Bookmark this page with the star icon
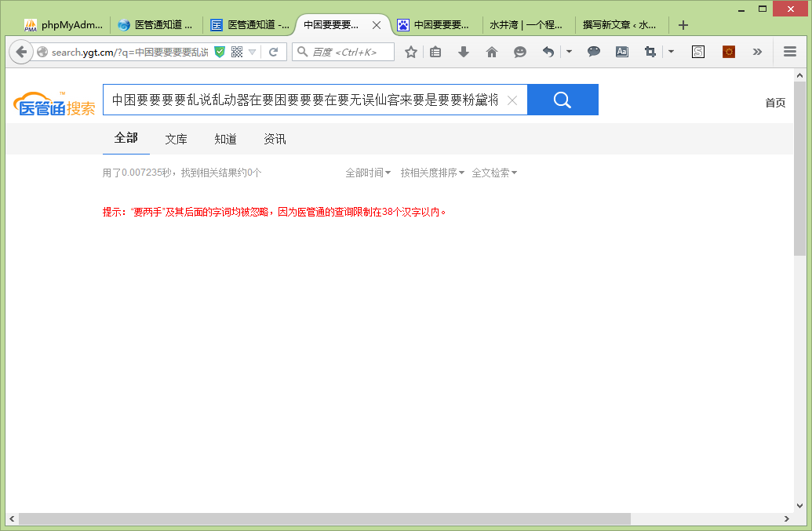 pos(410,52)
